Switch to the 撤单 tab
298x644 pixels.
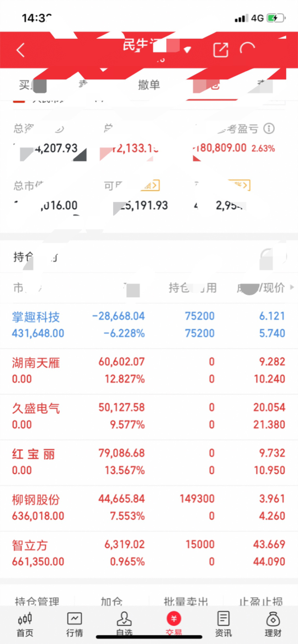pyautogui.click(x=149, y=85)
